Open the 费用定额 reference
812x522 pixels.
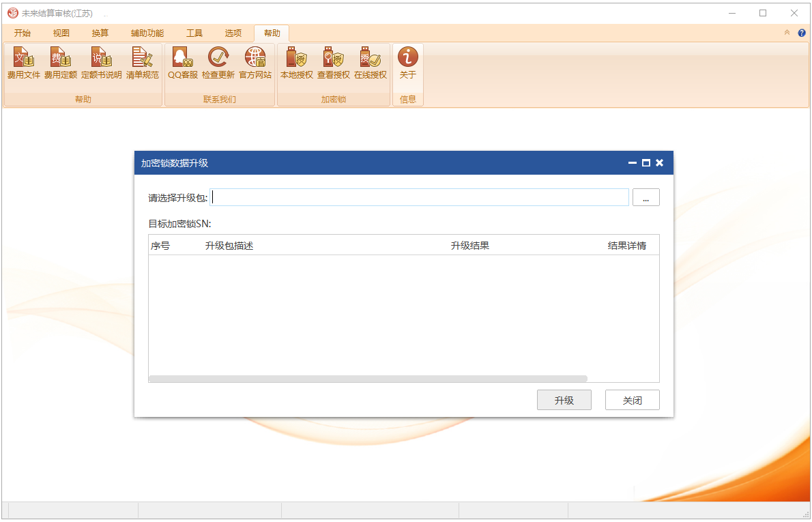coord(61,63)
